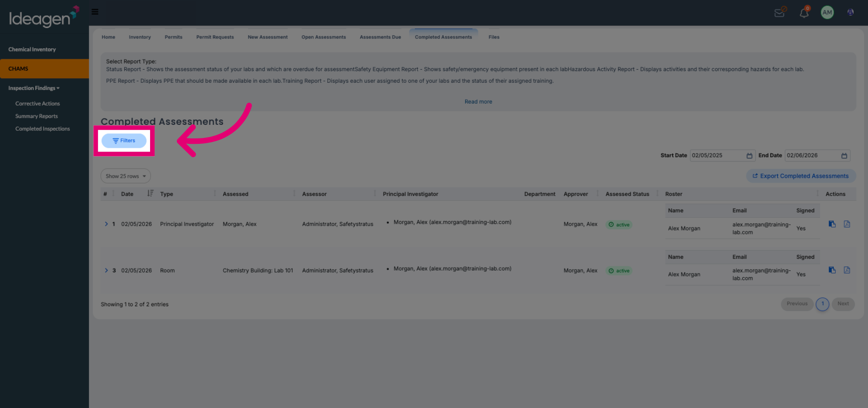The height and width of the screenshot is (408, 868).
Task: Open Corrective Actions in sidebar
Action: 38,104
